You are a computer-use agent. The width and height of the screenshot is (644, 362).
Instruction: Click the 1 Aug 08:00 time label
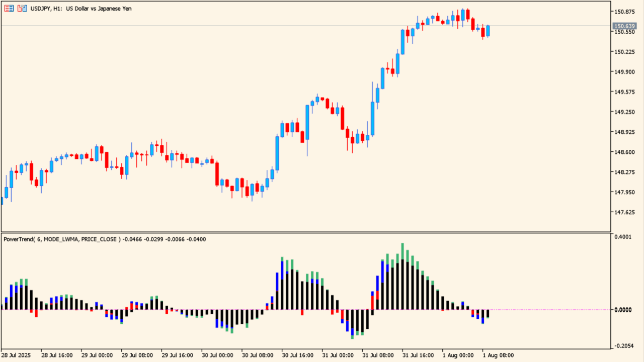498,355
